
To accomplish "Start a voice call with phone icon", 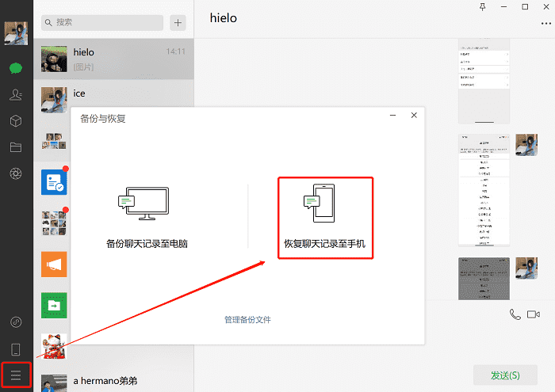I will pyautogui.click(x=515, y=314).
